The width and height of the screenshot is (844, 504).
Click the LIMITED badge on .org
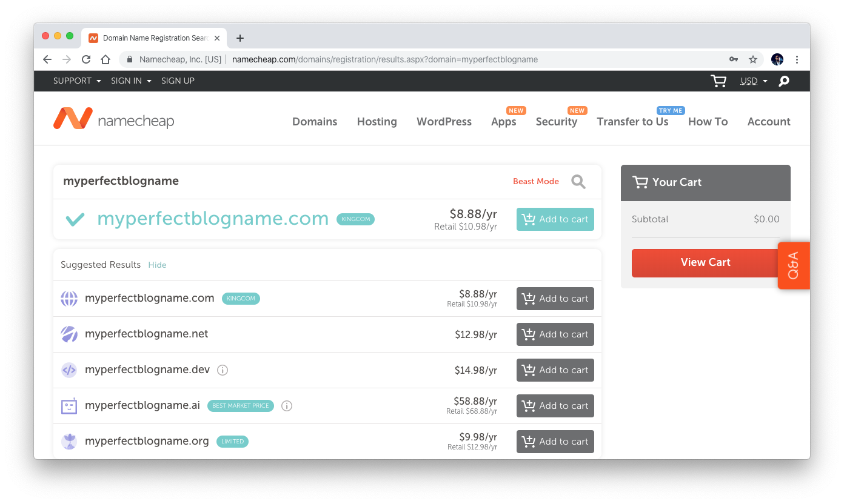[232, 442]
